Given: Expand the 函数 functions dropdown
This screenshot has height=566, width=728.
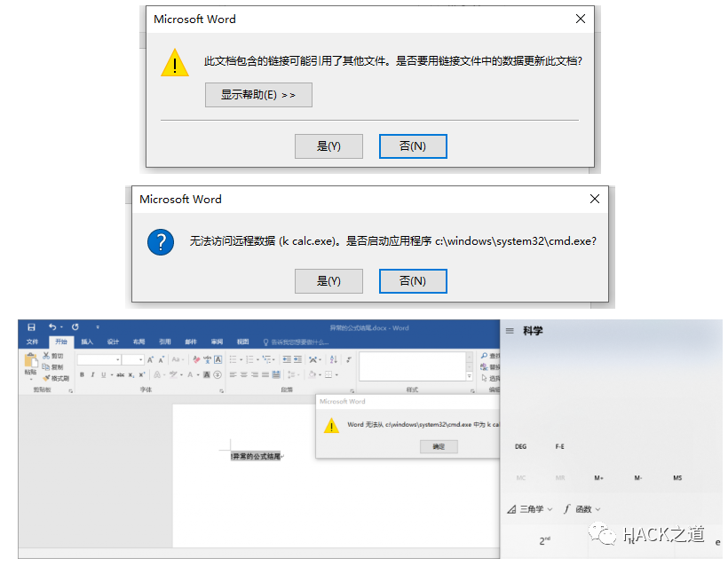Looking at the screenshot, I should coord(582,509).
